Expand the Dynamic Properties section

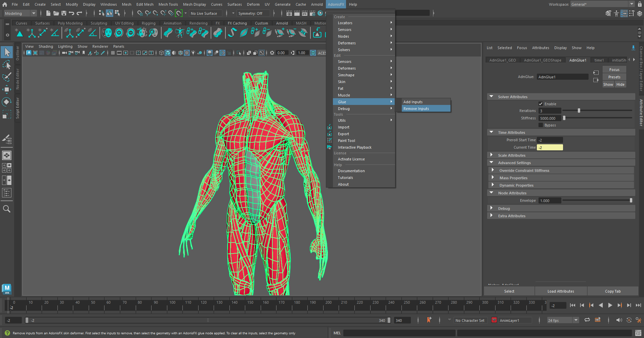493,185
